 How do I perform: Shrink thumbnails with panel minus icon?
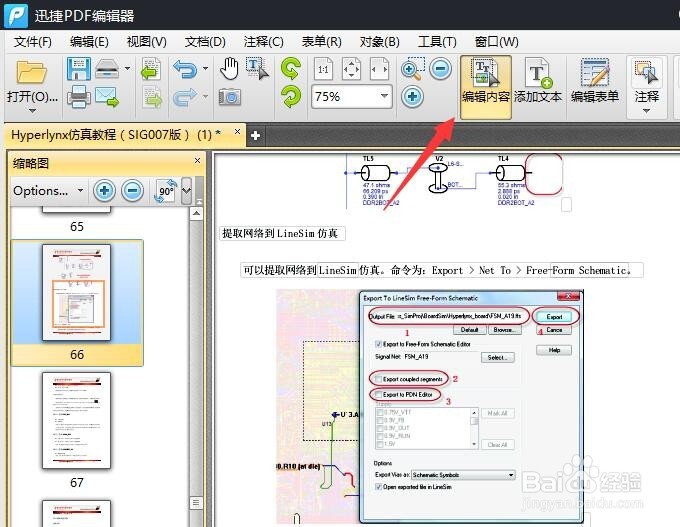point(132,190)
